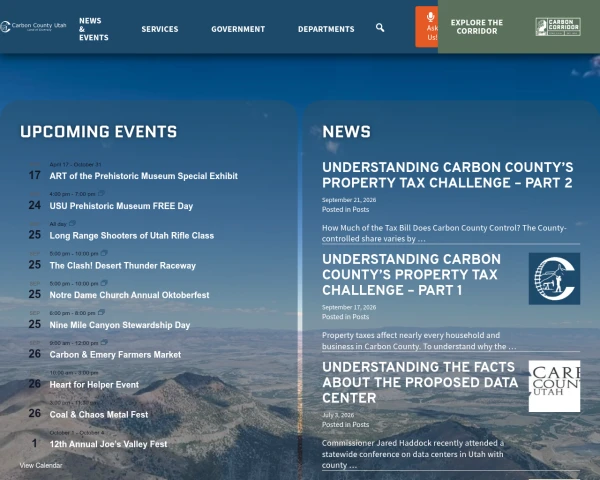Image resolution: width=600 pixels, height=480 pixels.
Task: Open the Government menu
Action: 238,29
